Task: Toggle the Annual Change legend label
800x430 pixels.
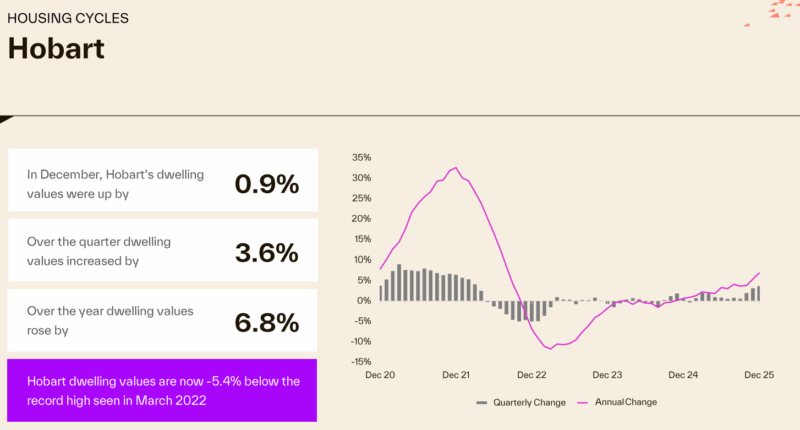Action: coord(626,402)
